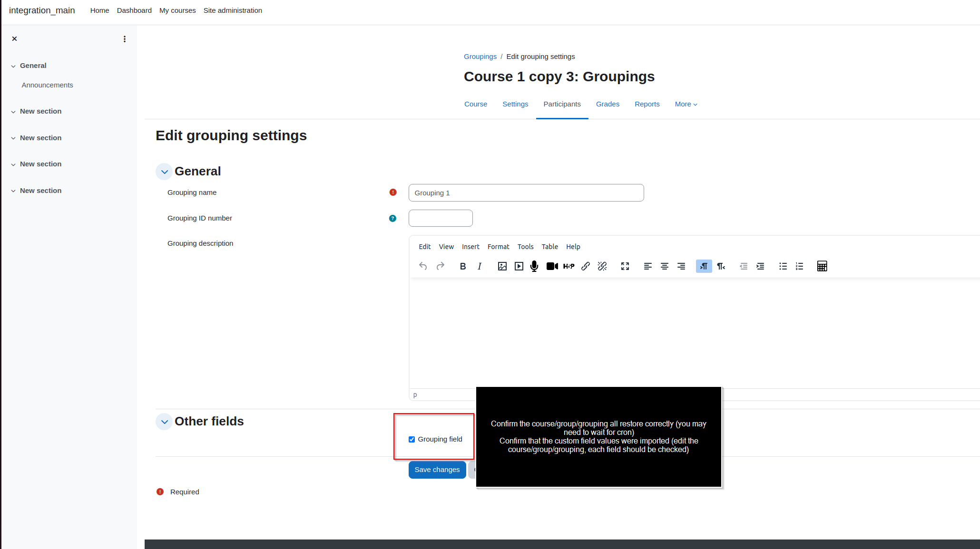Set left-to-right text direction
980x549 pixels.
click(704, 266)
